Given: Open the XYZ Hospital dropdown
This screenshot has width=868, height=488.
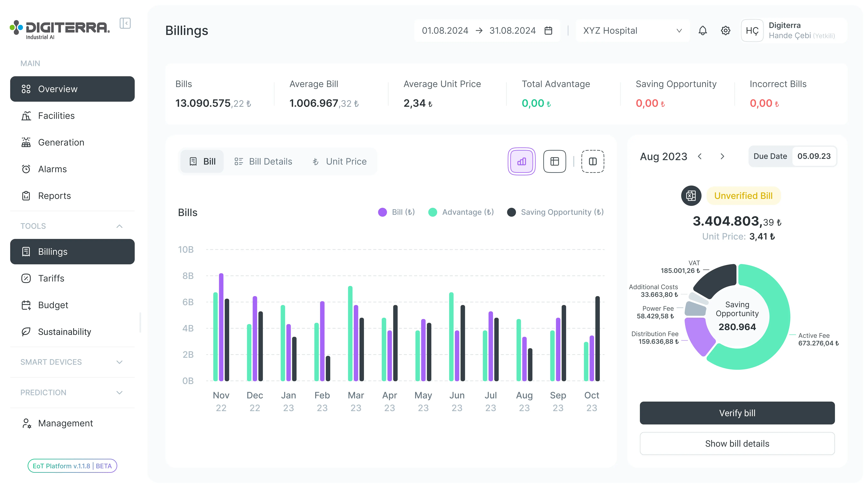Looking at the screenshot, I should click(632, 31).
